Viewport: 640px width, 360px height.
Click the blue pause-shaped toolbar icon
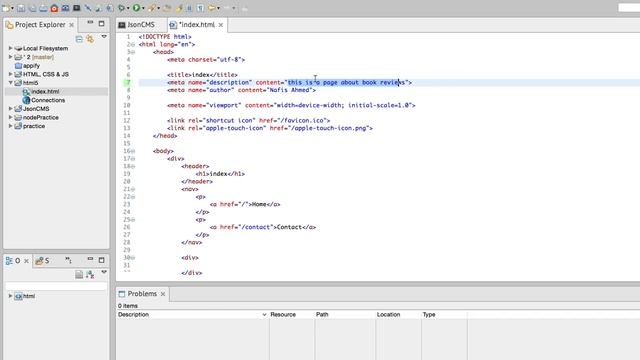coord(189,8)
